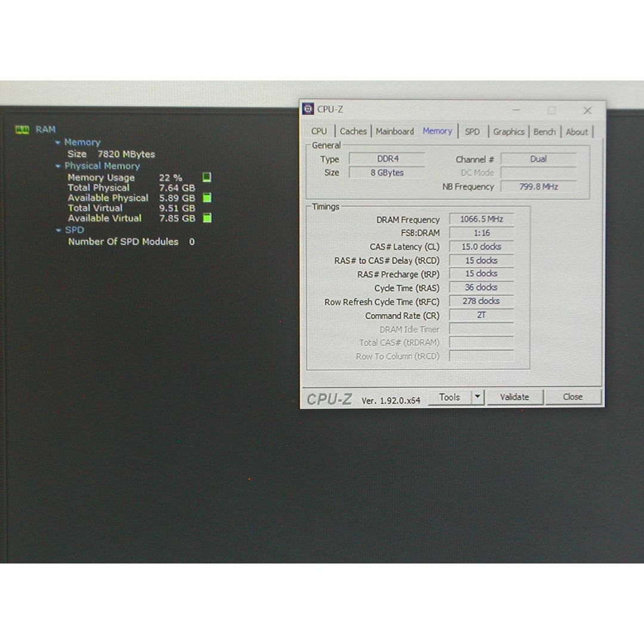Click the CAS# Latency value 15.0 clocks
The image size is (644, 644).
pyautogui.click(x=481, y=246)
